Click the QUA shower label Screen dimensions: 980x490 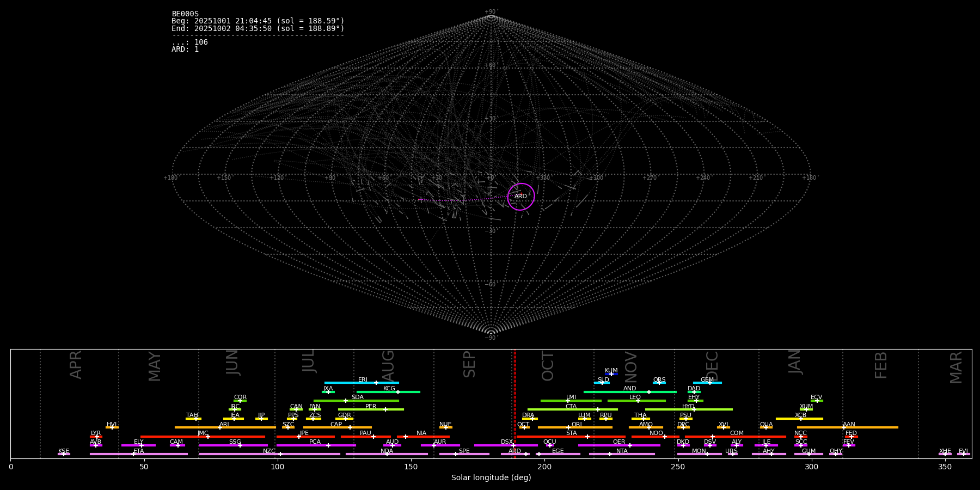point(767,425)
